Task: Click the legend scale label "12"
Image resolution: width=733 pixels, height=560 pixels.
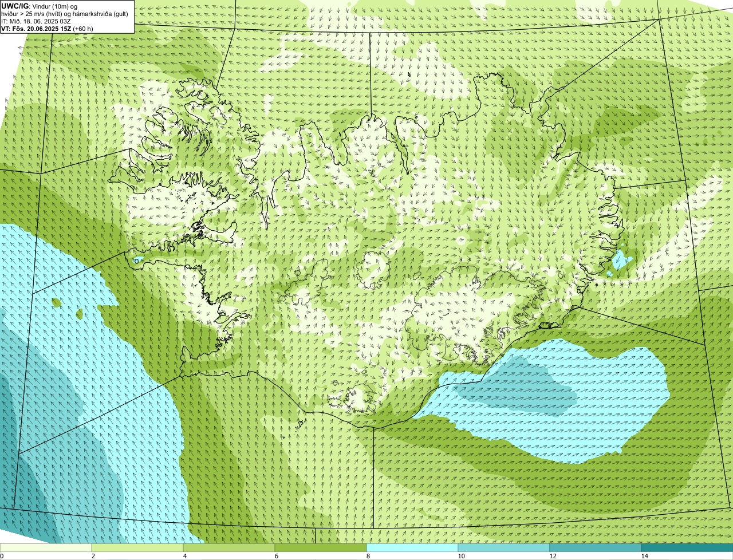Action: 553,556
